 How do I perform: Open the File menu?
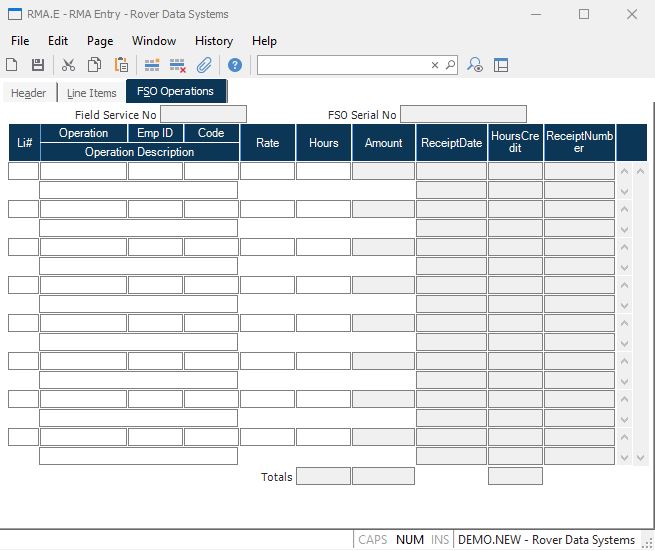tap(20, 41)
